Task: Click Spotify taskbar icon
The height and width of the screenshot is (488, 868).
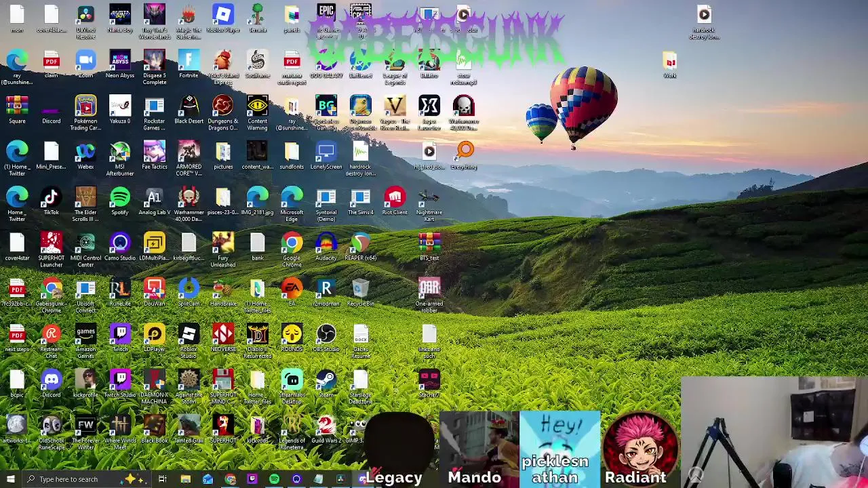Action: [x=274, y=479]
